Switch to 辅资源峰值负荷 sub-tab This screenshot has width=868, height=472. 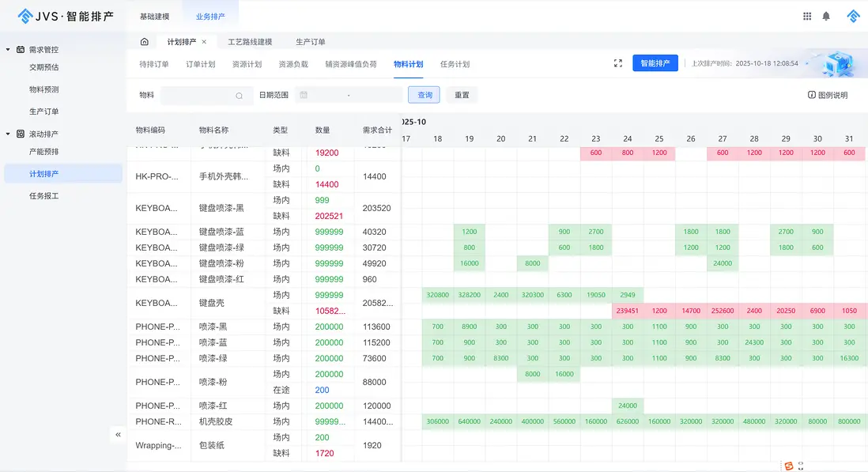click(351, 64)
